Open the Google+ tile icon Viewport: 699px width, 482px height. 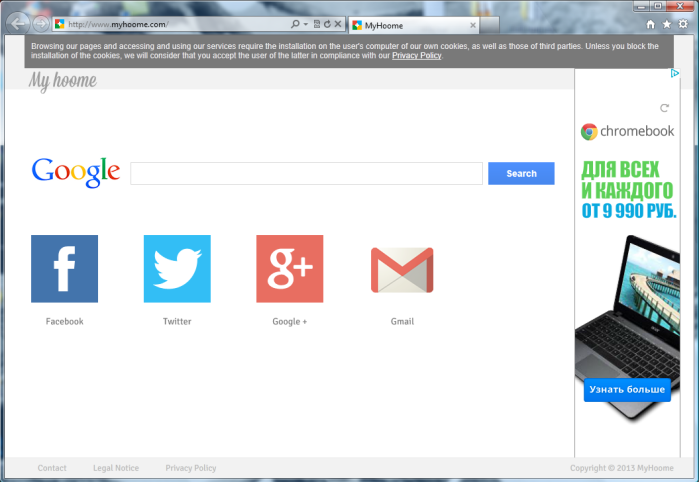point(290,269)
